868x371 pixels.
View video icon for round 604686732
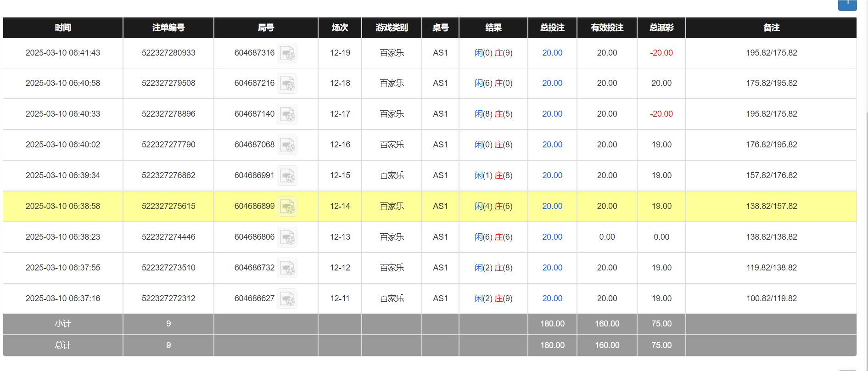(287, 268)
